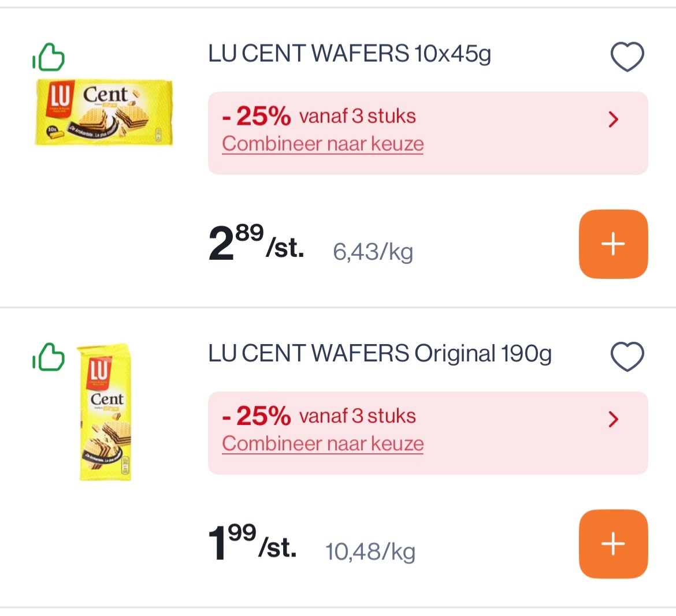The height and width of the screenshot is (616, 676).
Task: Add LU CENT WAFERS 10x45g to cart
Action: [613, 244]
